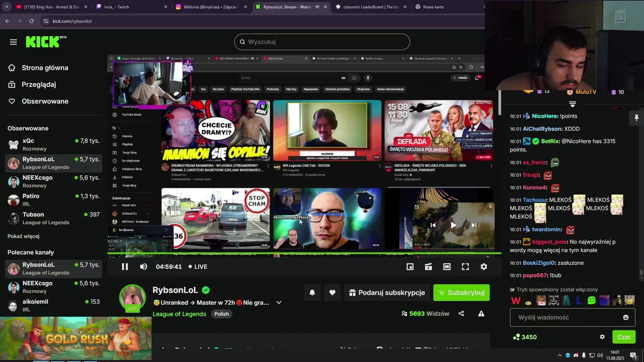Pause the live stream
The image size is (644, 362).
pos(125,266)
